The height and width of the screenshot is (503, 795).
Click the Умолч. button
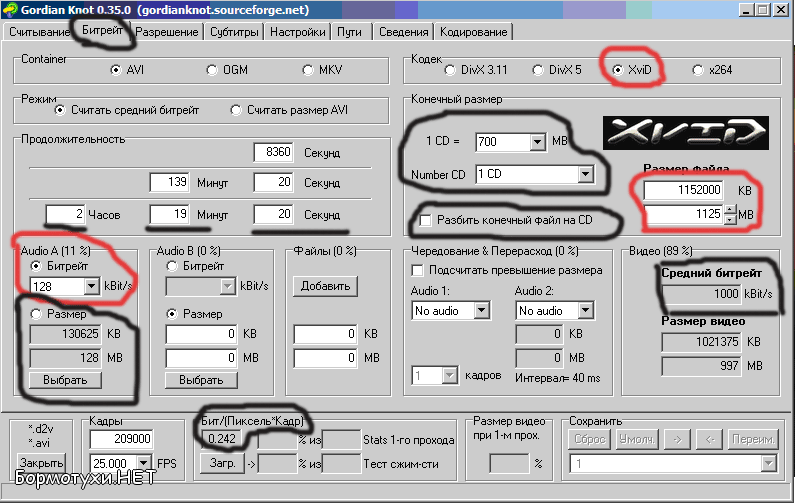pyautogui.click(x=635, y=439)
